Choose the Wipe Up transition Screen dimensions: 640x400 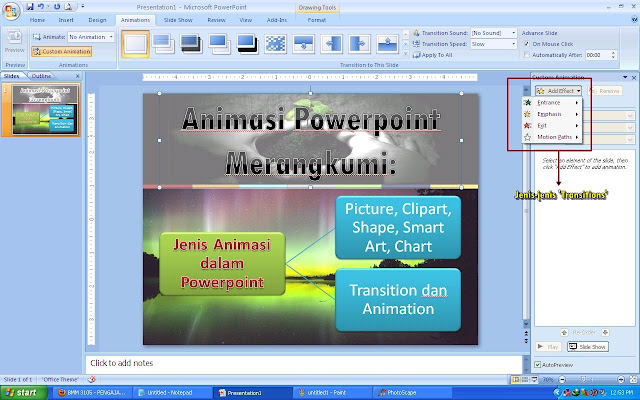tap(388, 44)
